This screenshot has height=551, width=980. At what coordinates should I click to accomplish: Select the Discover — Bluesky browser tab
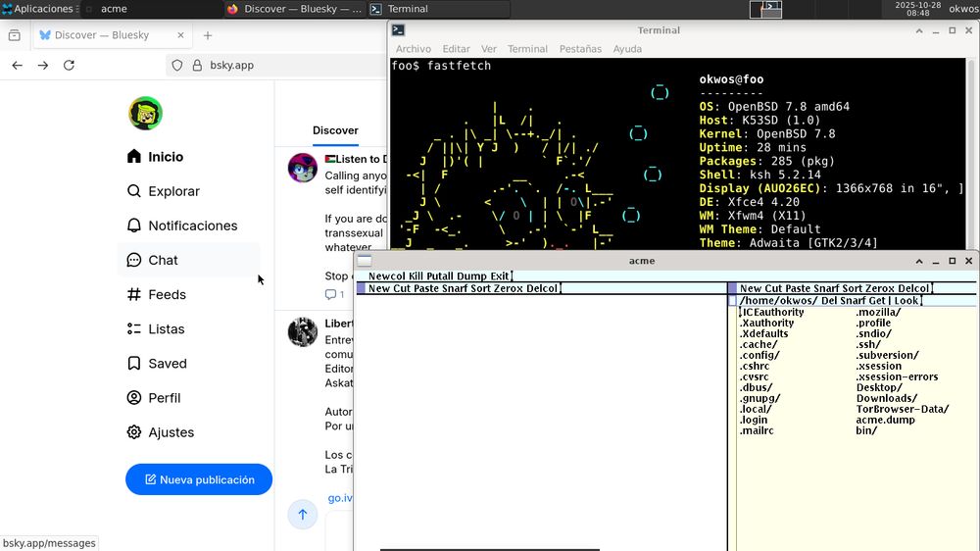coord(112,35)
